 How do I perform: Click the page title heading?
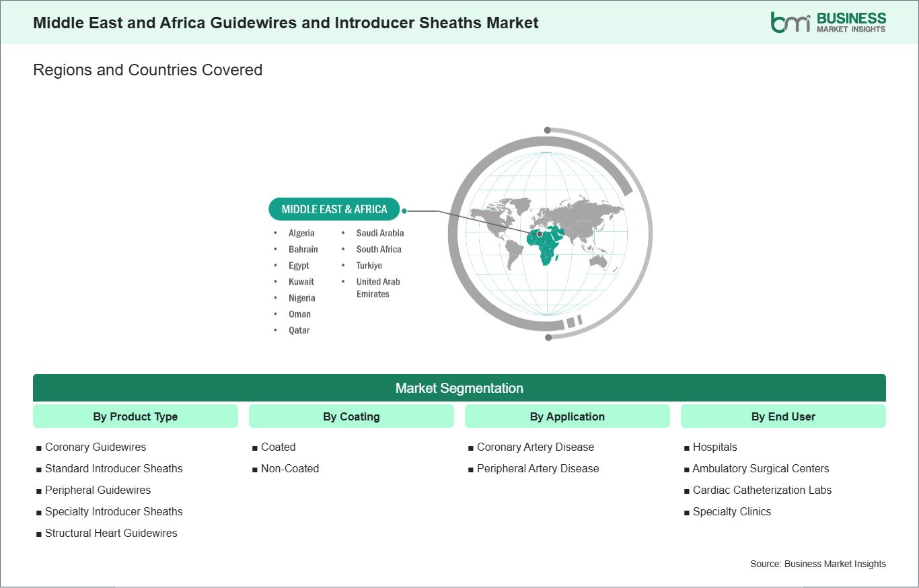tap(286, 23)
